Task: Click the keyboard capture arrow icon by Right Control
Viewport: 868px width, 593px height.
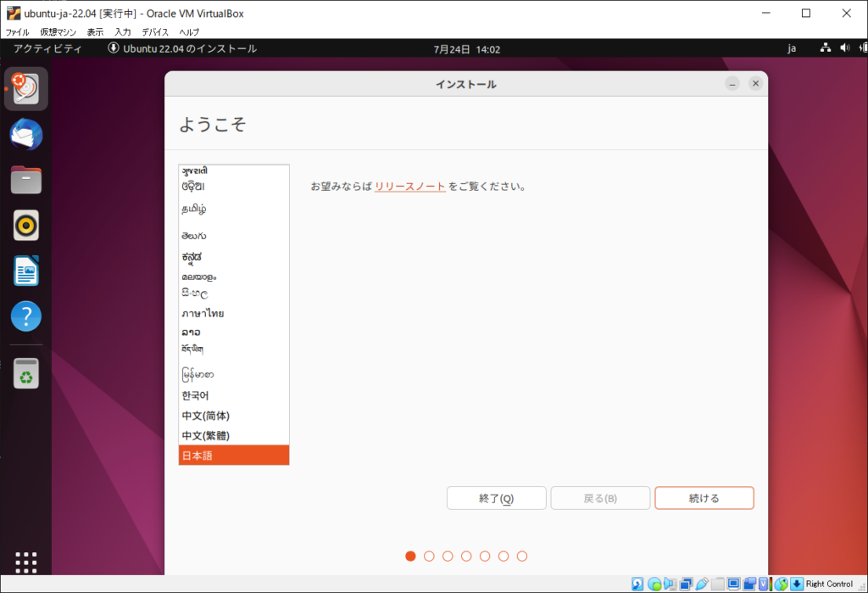Action: 797,584
